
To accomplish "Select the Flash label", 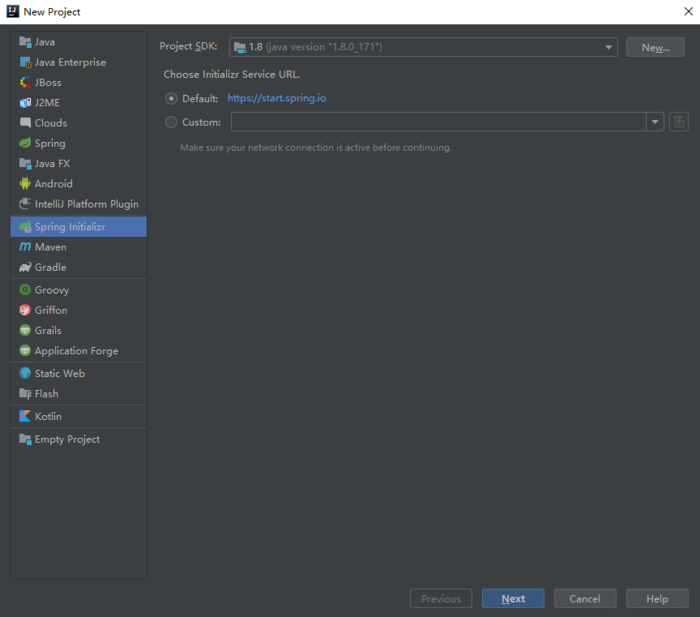I will [x=46, y=394].
